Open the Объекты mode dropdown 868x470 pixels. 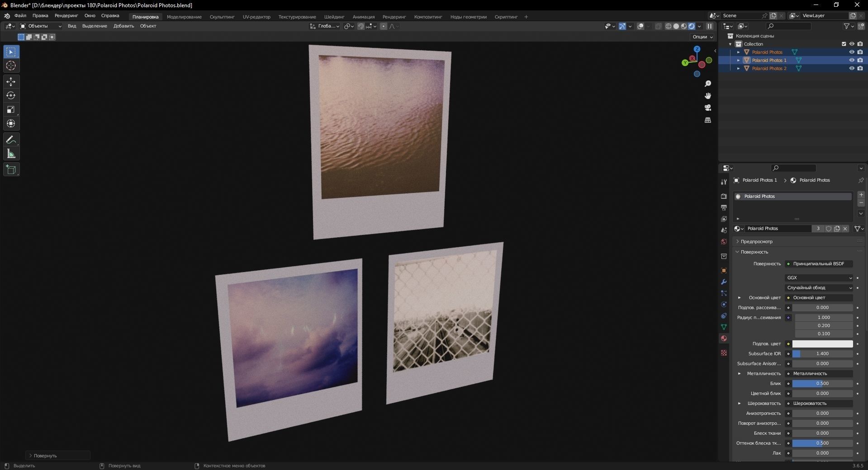point(41,26)
